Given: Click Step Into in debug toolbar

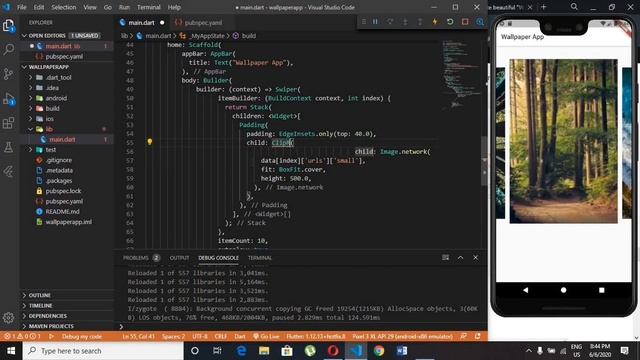Looking at the screenshot, I should (x=405, y=22).
